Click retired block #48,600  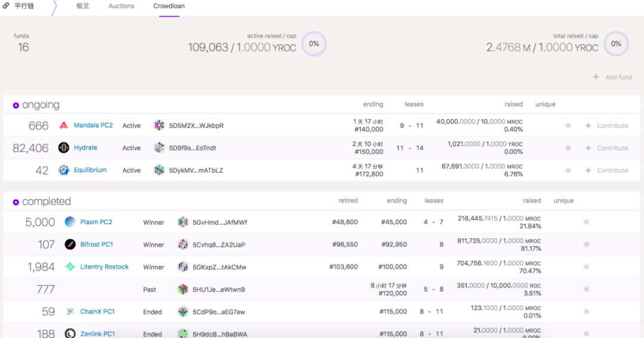click(345, 222)
